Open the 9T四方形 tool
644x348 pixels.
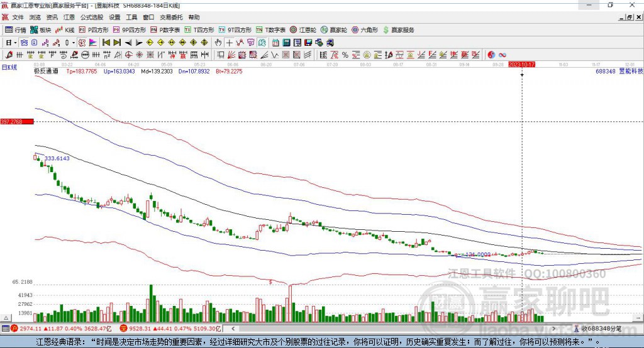235,30
